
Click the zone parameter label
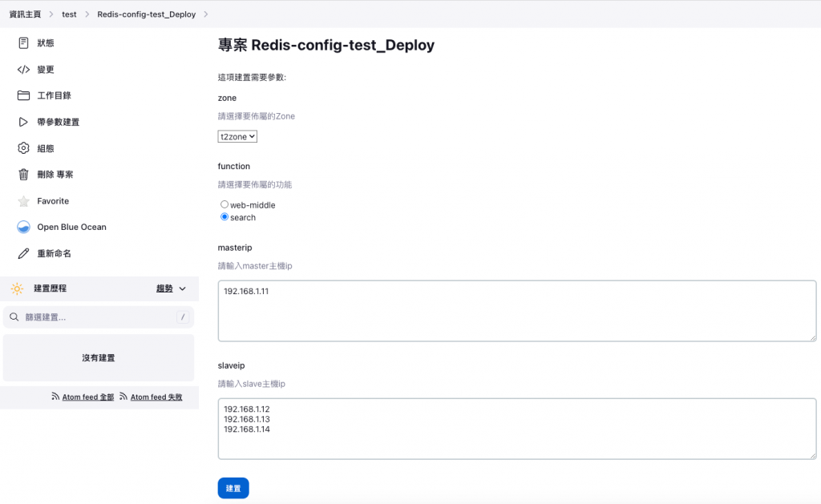pos(227,98)
